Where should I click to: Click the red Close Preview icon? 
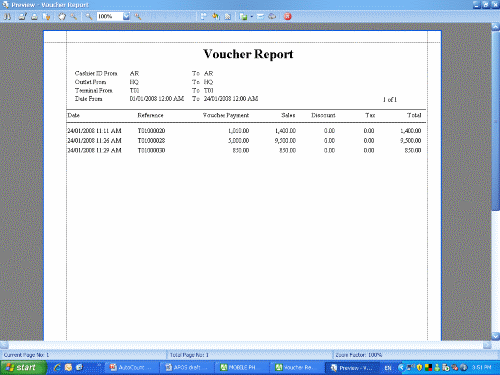tap(288, 16)
